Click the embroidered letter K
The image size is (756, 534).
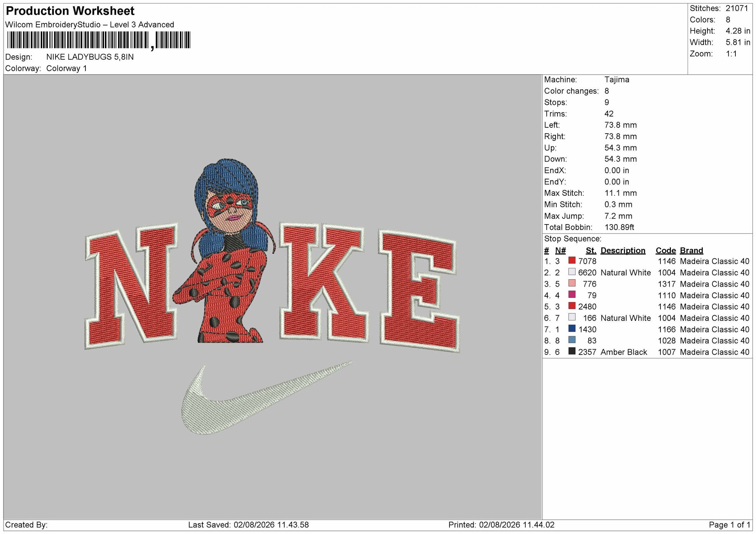tap(324, 282)
